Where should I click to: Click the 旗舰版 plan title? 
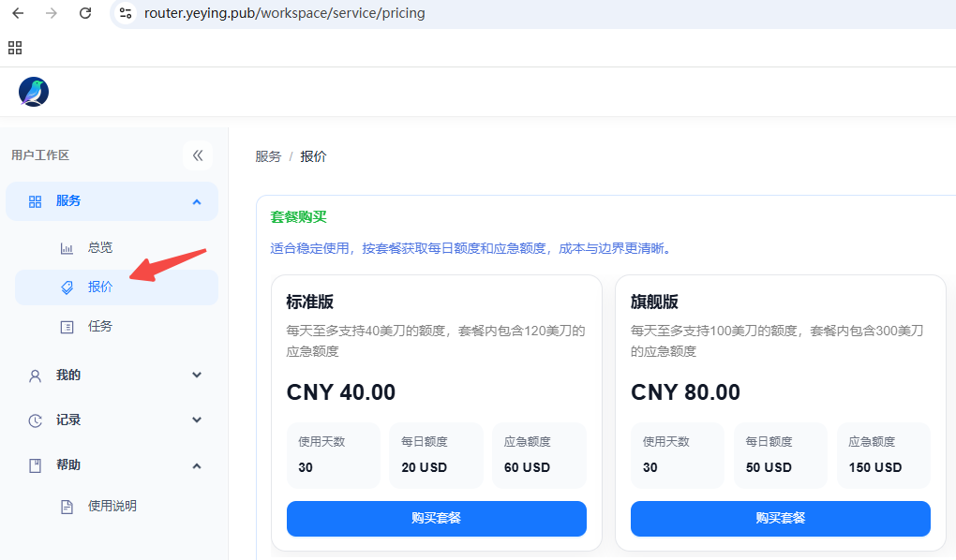(x=654, y=302)
